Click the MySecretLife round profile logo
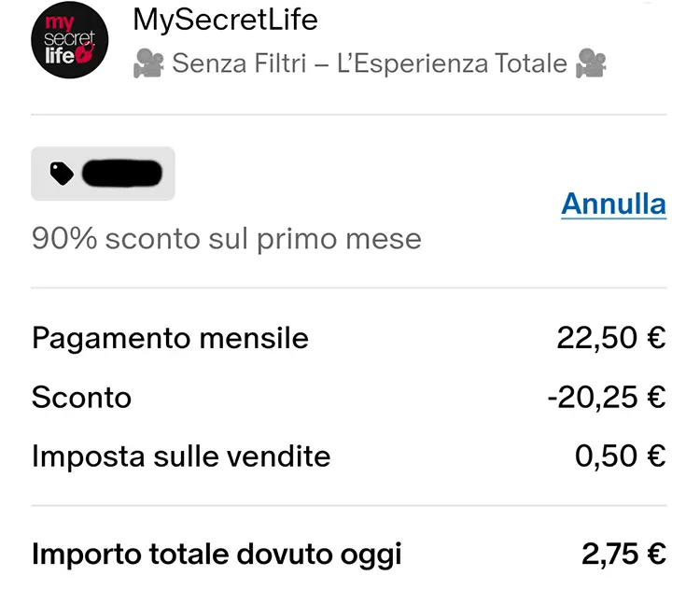Image resolution: width=700 pixels, height=604 pixels. click(x=70, y=40)
